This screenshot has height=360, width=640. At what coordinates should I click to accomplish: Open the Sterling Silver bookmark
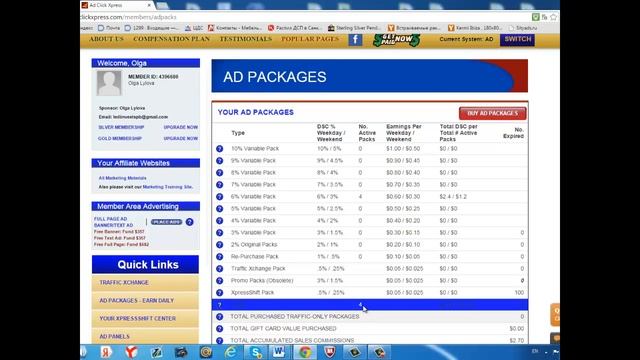tap(354, 28)
